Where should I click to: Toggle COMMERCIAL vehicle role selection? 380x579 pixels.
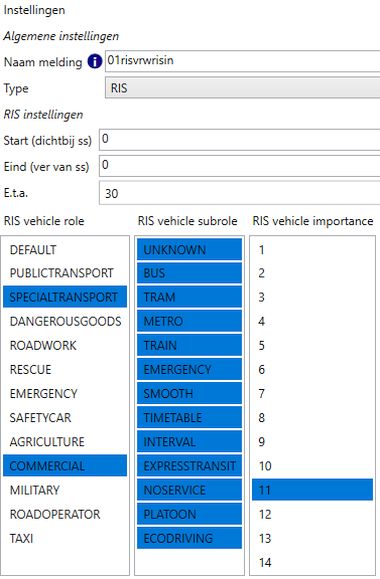pyautogui.click(x=65, y=466)
